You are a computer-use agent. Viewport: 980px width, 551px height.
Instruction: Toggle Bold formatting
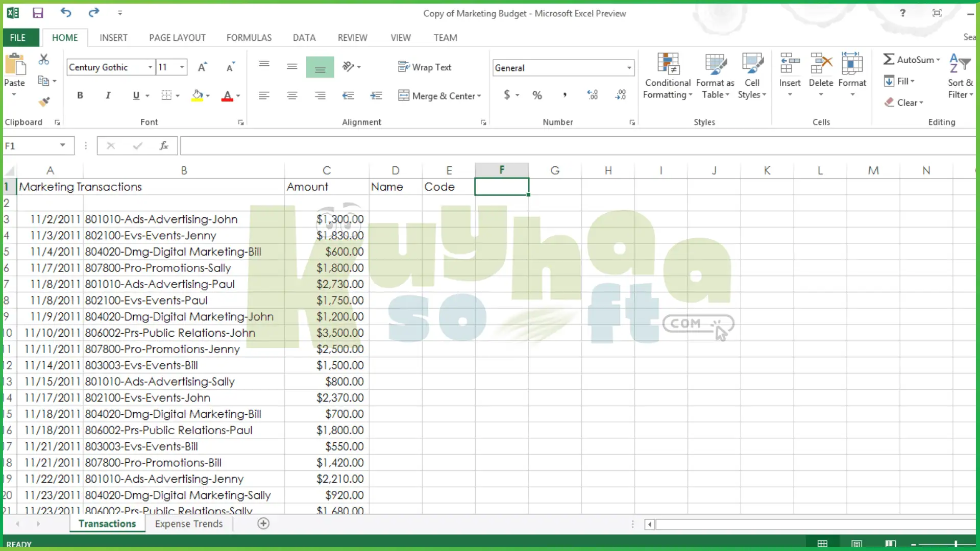coord(80,95)
